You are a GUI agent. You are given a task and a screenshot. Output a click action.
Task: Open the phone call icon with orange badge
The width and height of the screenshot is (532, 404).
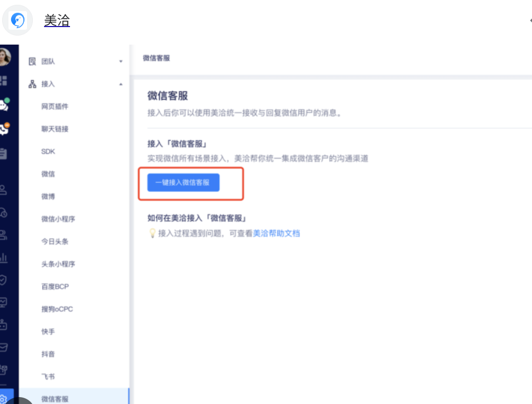[4, 129]
